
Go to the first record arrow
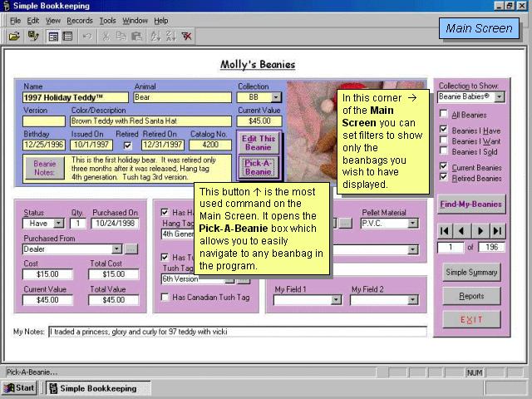point(445,230)
